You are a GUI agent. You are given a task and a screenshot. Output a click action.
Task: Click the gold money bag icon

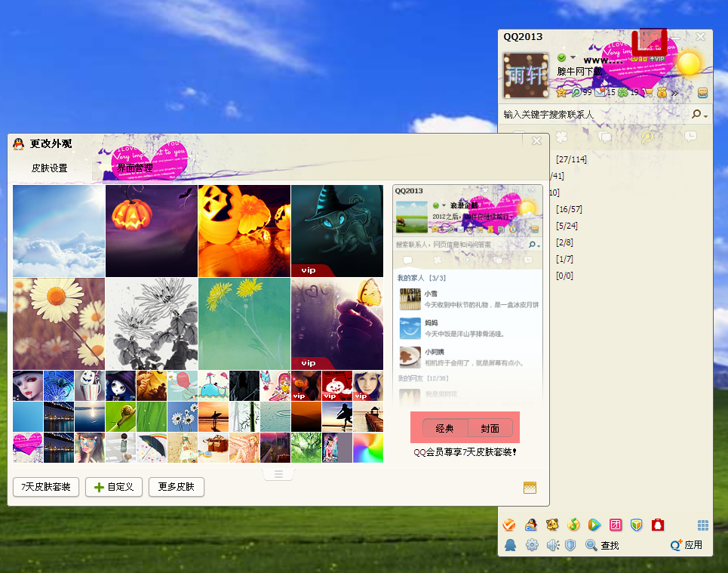click(x=662, y=92)
